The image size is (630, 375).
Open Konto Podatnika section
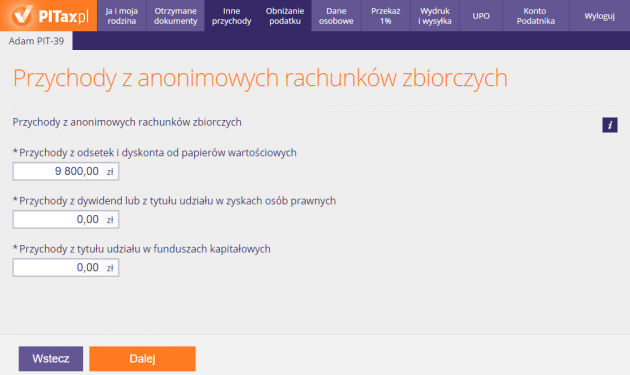pyautogui.click(x=536, y=16)
